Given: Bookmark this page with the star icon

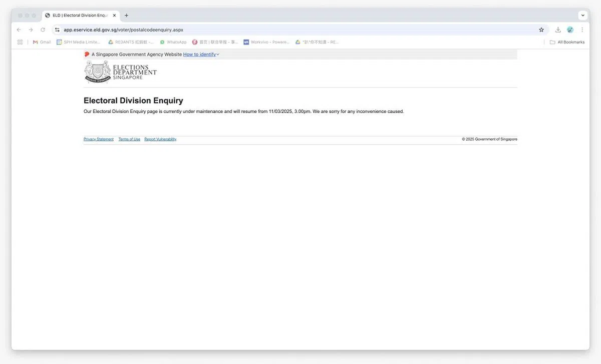Looking at the screenshot, I should [541, 30].
